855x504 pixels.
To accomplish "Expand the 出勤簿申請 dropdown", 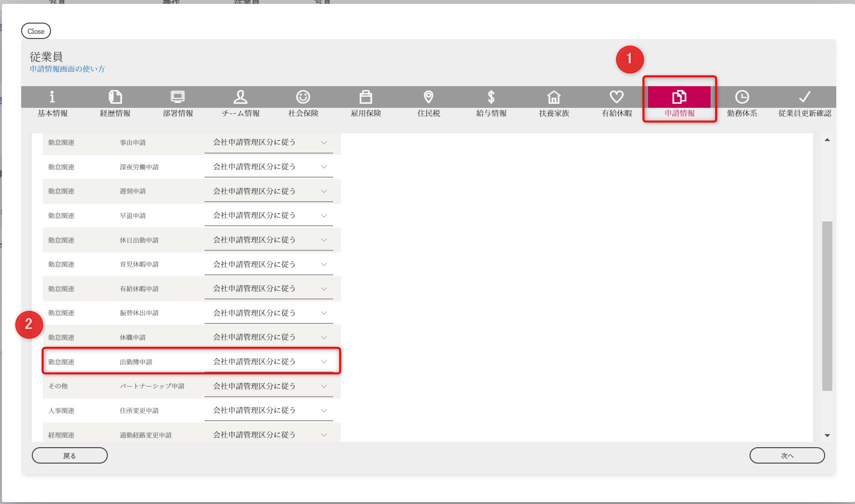I will click(x=269, y=362).
